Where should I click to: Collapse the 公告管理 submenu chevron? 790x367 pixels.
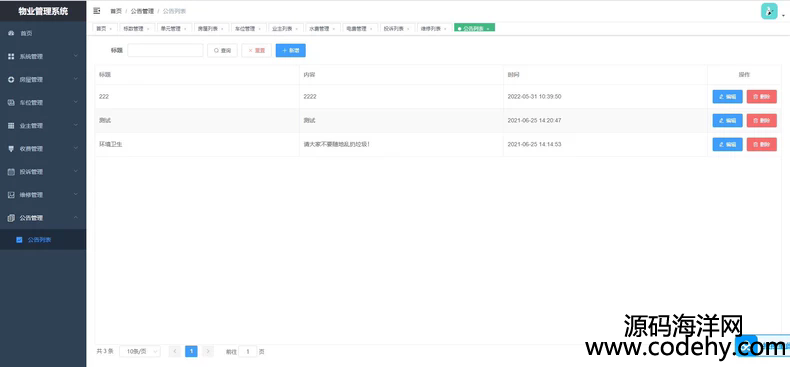point(76,217)
